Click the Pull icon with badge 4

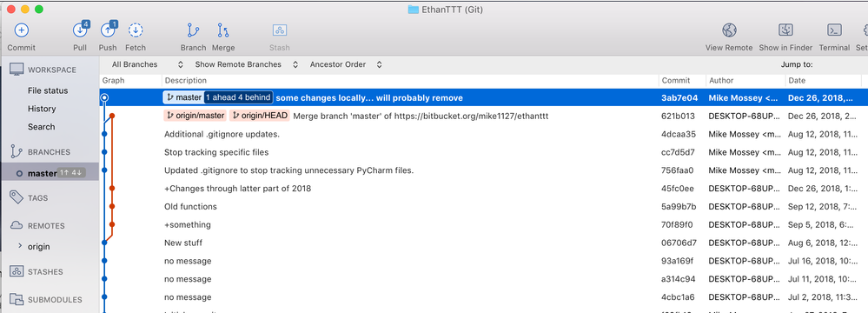[80, 30]
